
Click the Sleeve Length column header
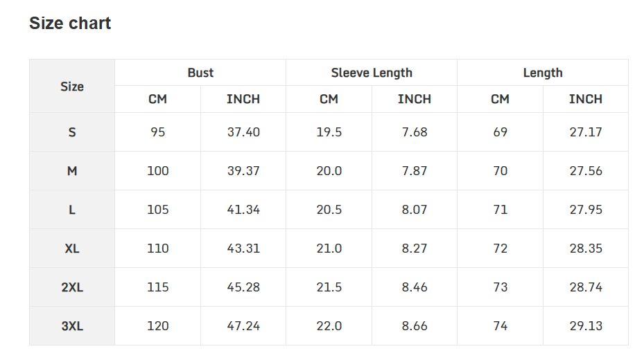[x=372, y=73]
